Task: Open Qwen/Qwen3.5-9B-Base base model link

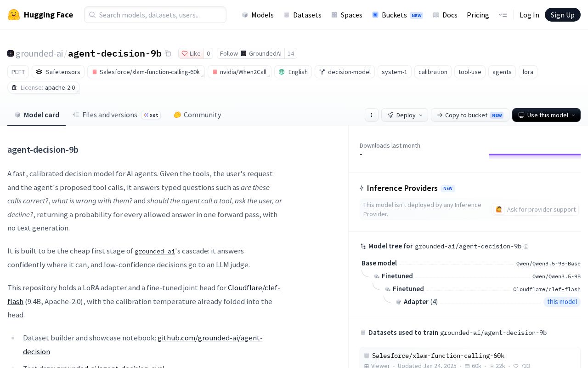Action: point(548,264)
